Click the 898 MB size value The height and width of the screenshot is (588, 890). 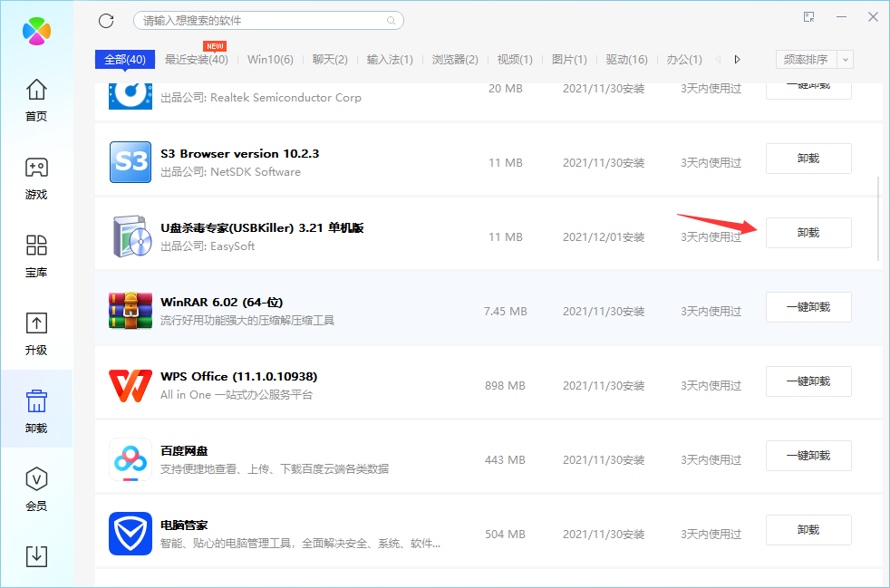[505, 386]
